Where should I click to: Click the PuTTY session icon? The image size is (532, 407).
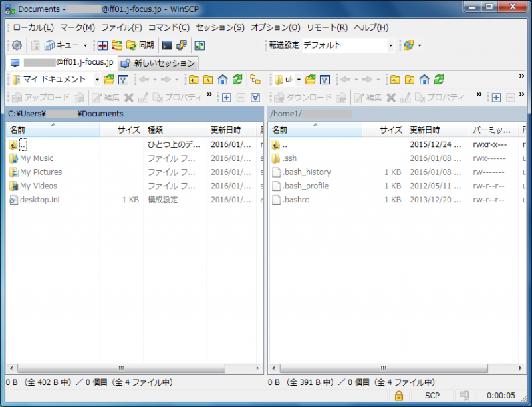(181, 45)
